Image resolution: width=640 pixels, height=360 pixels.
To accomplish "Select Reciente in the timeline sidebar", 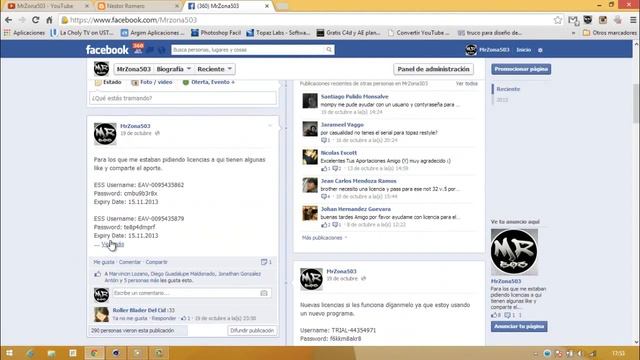I will 508,89.
